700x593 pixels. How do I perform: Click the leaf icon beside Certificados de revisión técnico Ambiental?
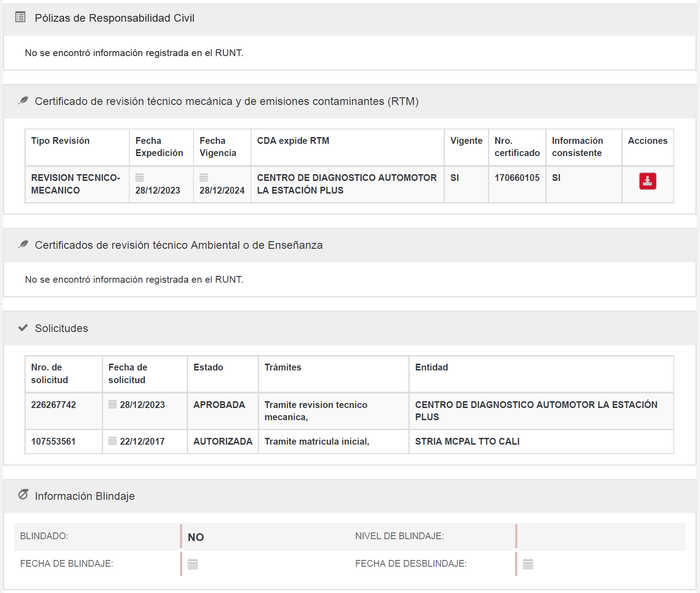pyautogui.click(x=23, y=244)
